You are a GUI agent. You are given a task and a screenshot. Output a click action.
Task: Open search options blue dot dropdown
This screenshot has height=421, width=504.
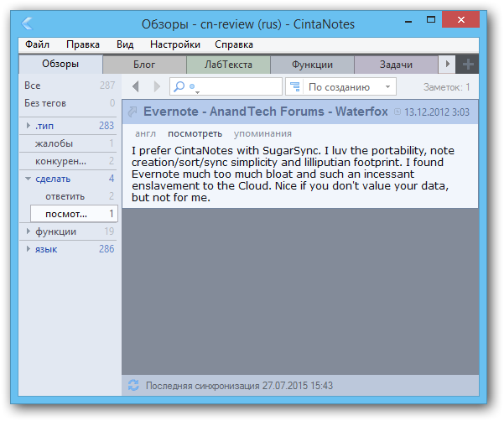(195, 87)
